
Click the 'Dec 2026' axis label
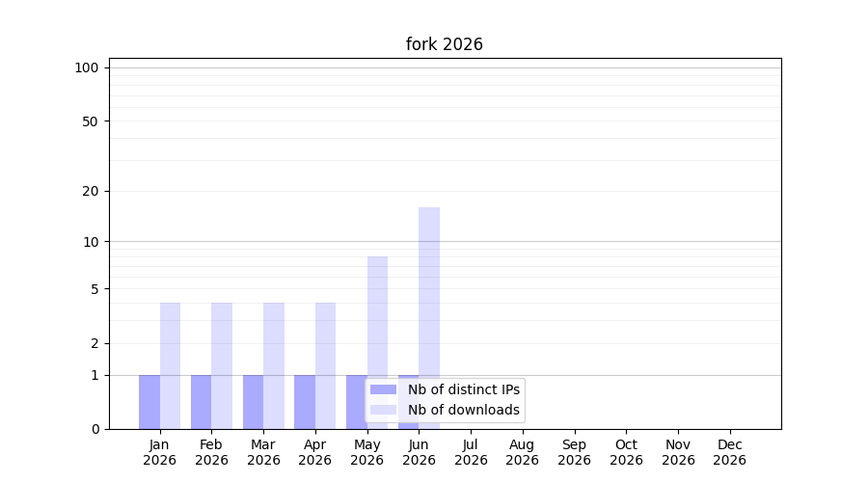point(730,452)
